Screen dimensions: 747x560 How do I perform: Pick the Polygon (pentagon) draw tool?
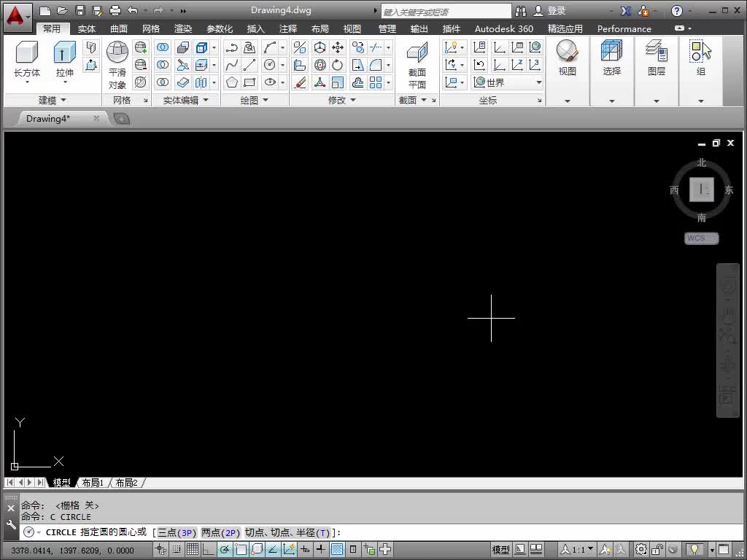tap(231, 82)
